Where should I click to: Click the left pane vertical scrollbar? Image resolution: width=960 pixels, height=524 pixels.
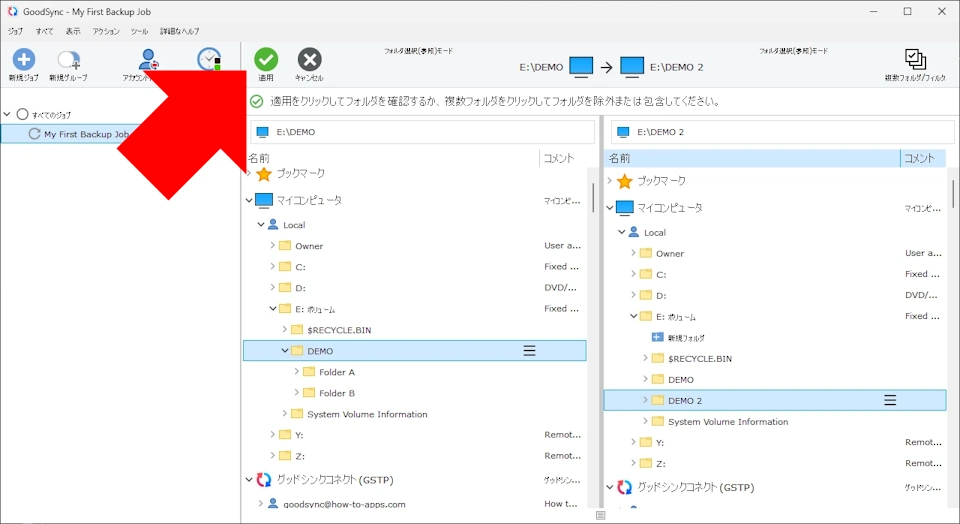click(593, 196)
